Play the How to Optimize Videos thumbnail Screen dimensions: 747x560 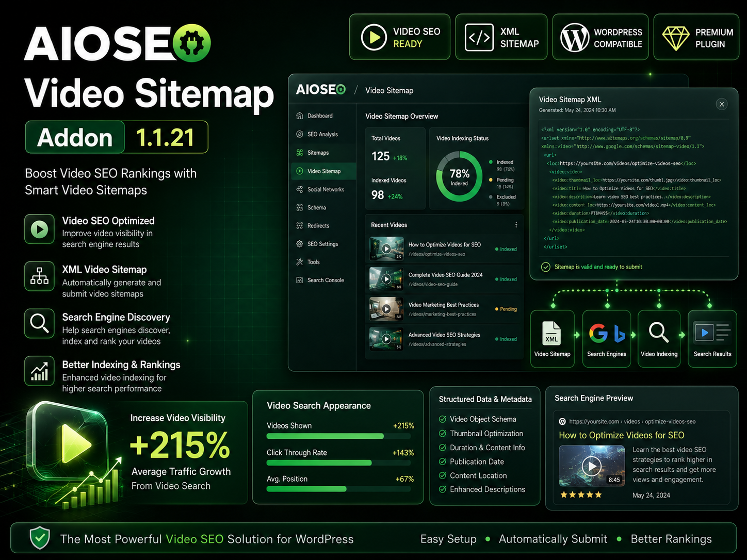386,249
